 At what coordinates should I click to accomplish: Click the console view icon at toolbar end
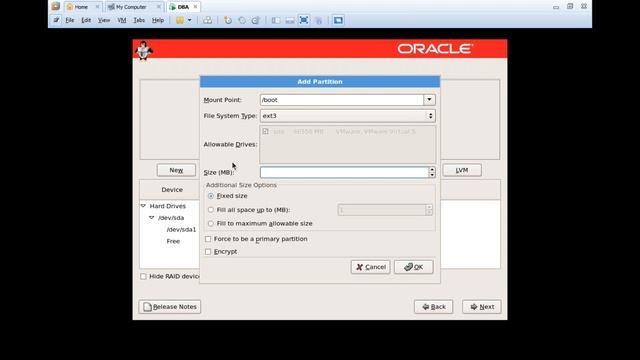click(338, 20)
